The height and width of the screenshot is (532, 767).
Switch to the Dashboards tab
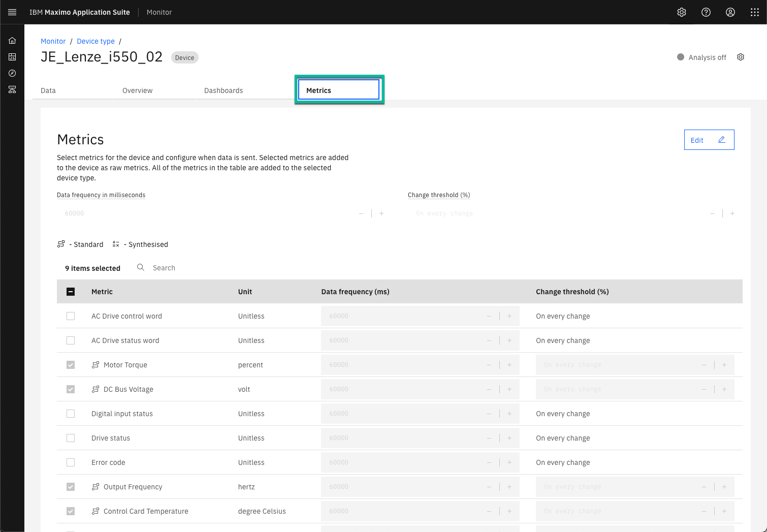237,90
